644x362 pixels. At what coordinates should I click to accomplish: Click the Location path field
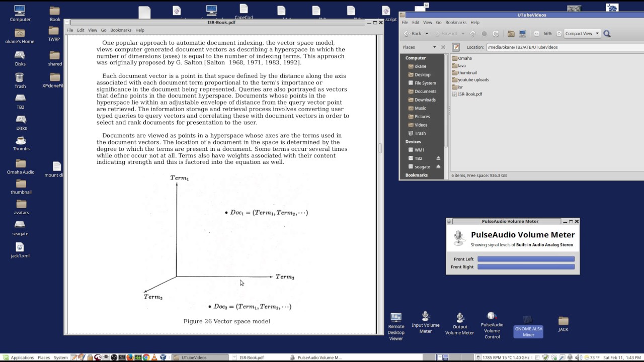point(565,47)
